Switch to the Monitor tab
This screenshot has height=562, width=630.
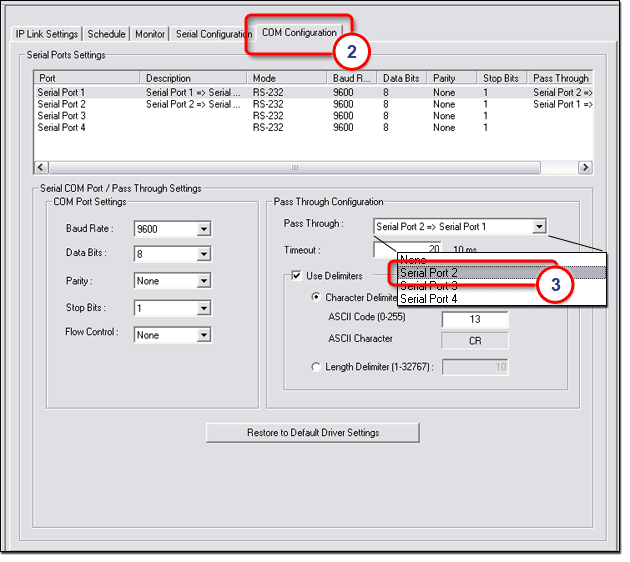(150, 34)
